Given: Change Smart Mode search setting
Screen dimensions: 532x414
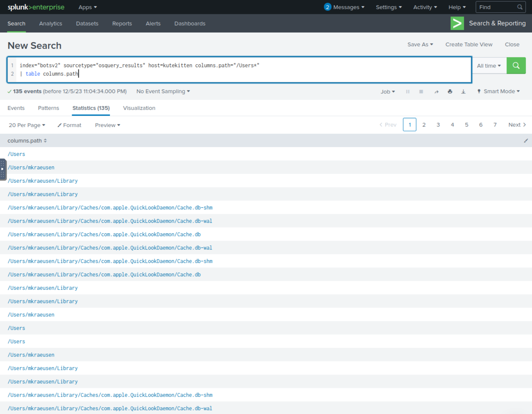Looking at the screenshot, I should click(498, 91).
